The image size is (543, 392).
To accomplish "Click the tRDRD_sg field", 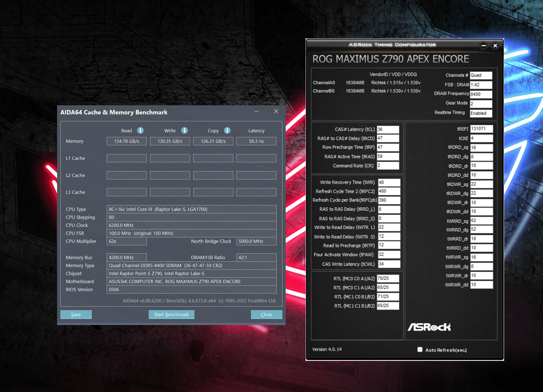I will pyautogui.click(x=482, y=147).
